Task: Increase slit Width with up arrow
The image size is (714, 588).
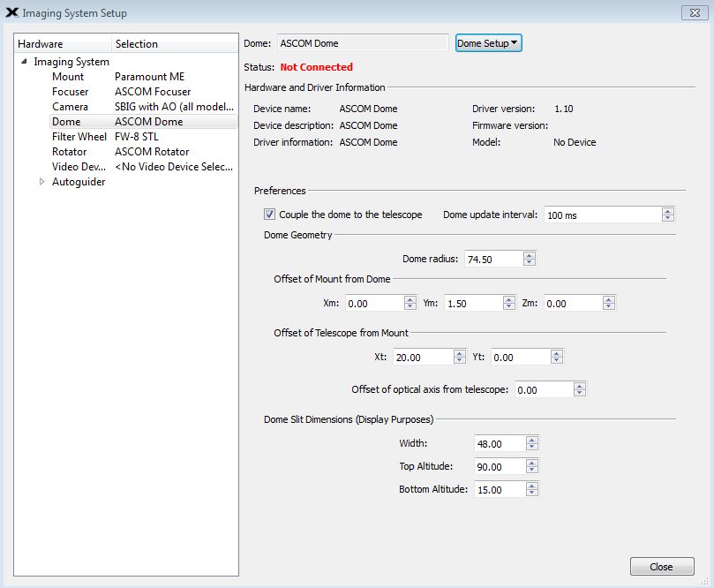Action: point(532,440)
